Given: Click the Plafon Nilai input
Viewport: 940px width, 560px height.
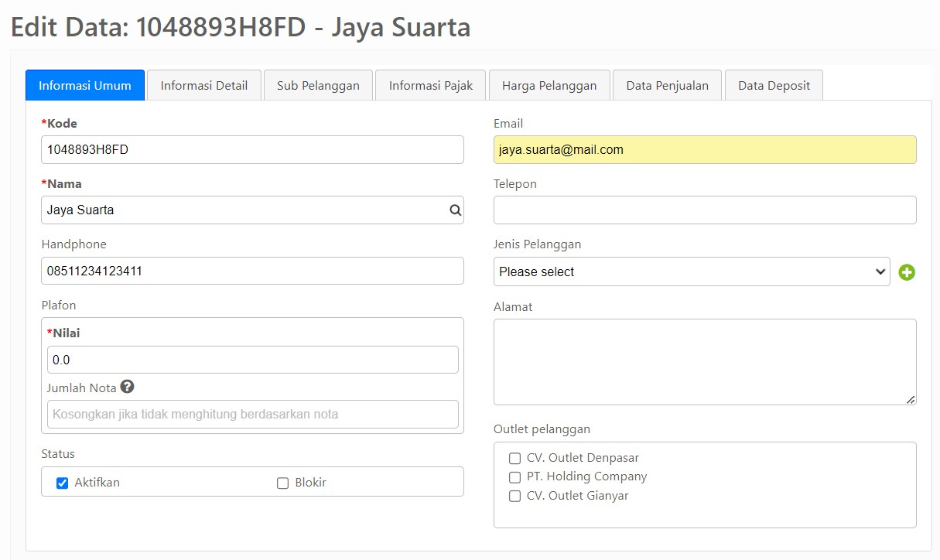Looking at the screenshot, I should click(252, 360).
